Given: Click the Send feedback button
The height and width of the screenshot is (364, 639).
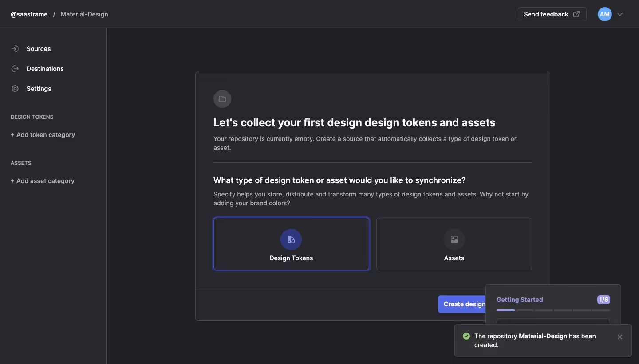Looking at the screenshot, I should click(x=546, y=14).
